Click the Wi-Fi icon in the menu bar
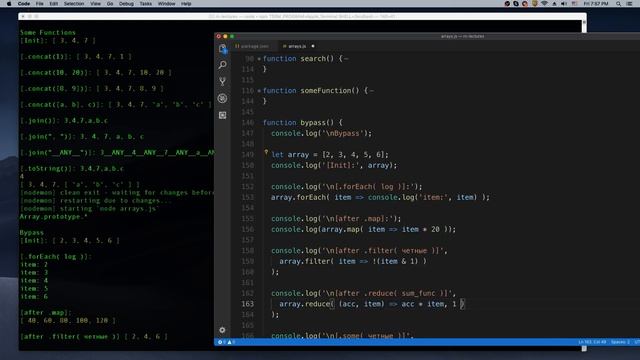 pyautogui.click(x=544, y=4)
